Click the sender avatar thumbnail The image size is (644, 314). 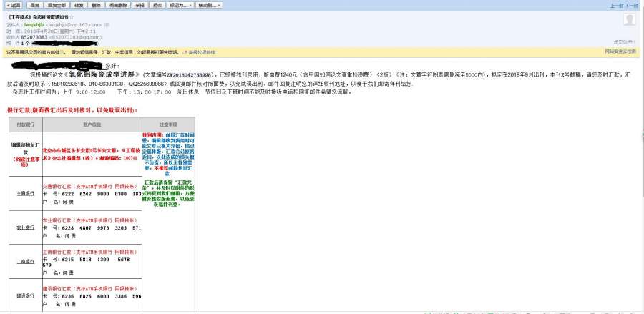630,21
